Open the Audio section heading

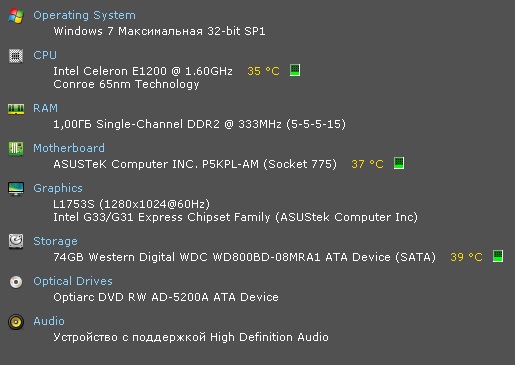click(49, 321)
